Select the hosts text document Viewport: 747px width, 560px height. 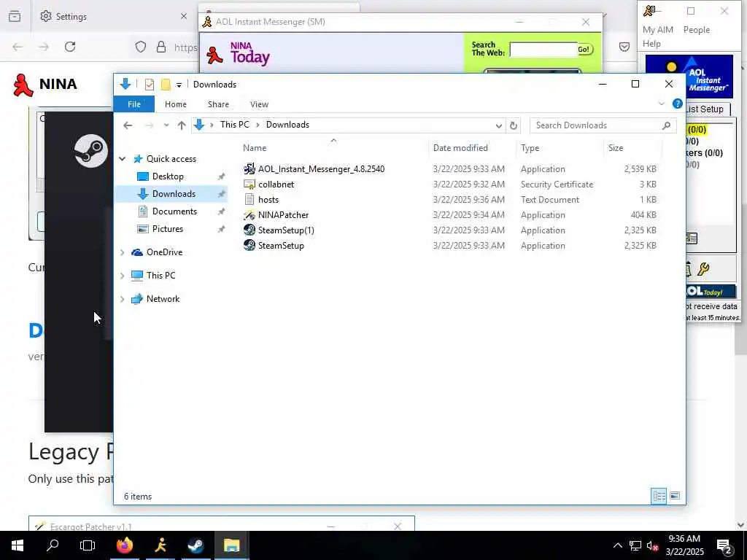(268, 200)
